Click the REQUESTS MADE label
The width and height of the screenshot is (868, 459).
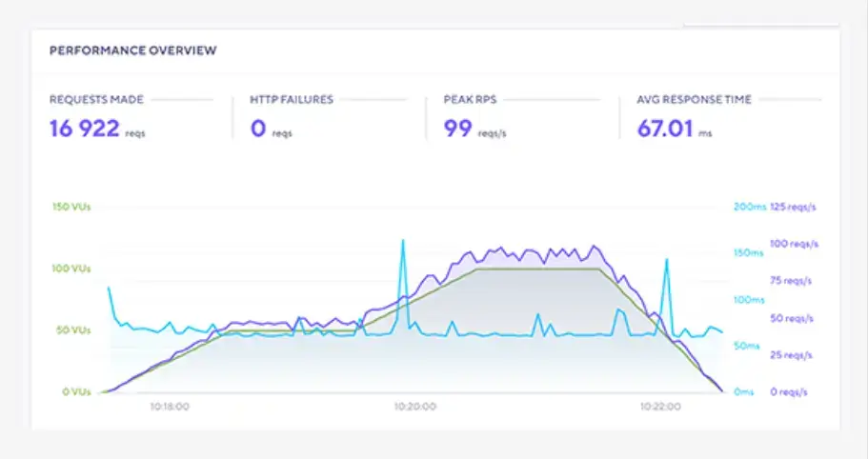96,100
